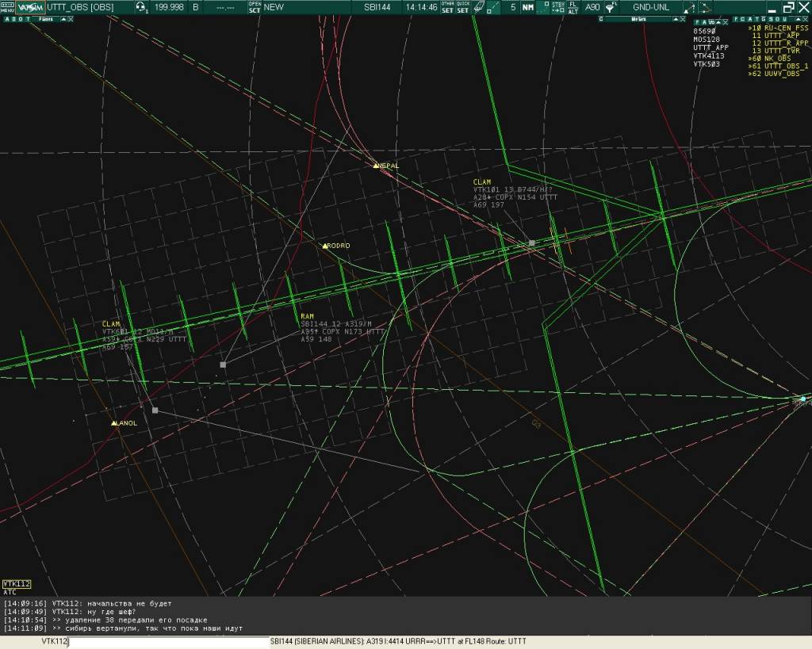Select controller 12 UTTT_R_APP
812x649 pixels.
[779, 43]
